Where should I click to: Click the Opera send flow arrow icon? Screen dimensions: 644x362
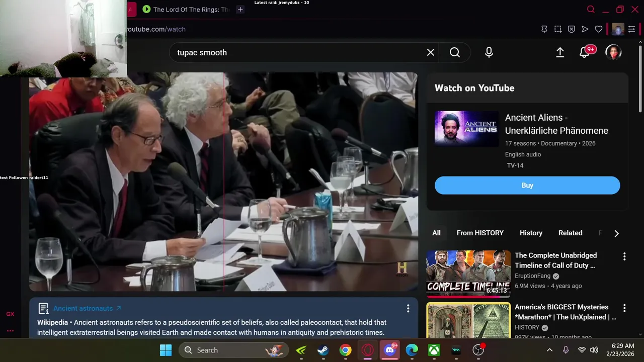585,29
